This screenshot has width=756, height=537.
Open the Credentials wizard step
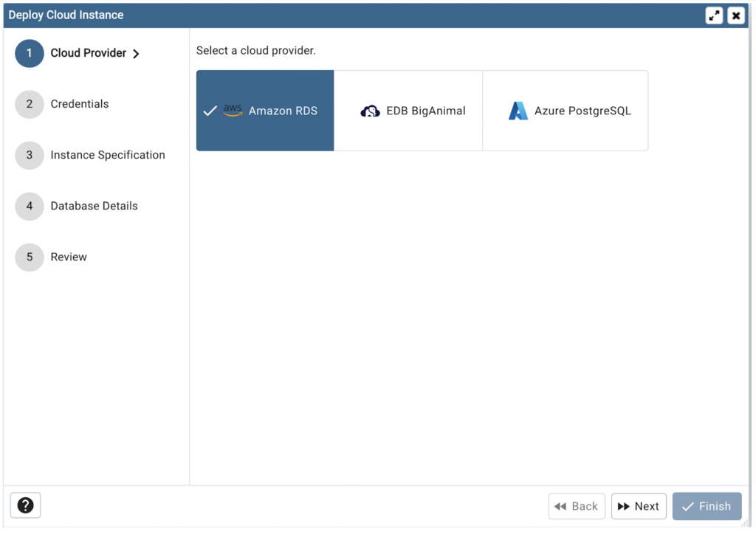pos(79,104)
